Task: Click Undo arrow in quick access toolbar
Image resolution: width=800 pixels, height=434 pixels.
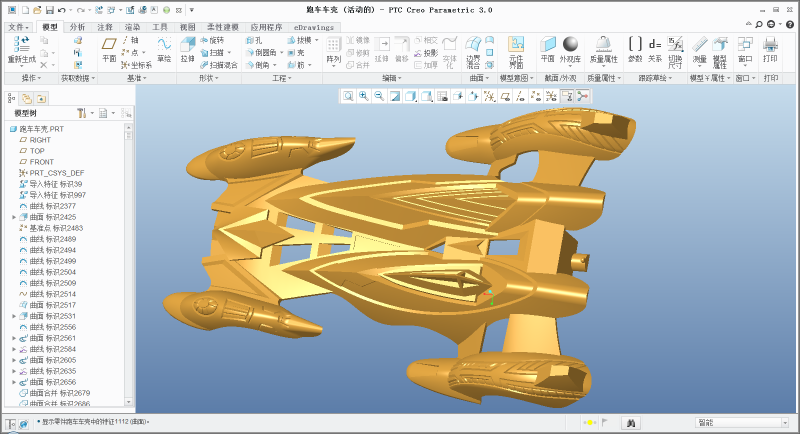Action: tap(62, 10)
